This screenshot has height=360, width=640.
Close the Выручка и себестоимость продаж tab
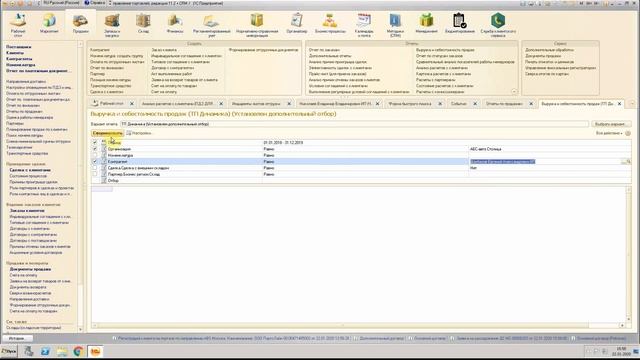[619, 104]
